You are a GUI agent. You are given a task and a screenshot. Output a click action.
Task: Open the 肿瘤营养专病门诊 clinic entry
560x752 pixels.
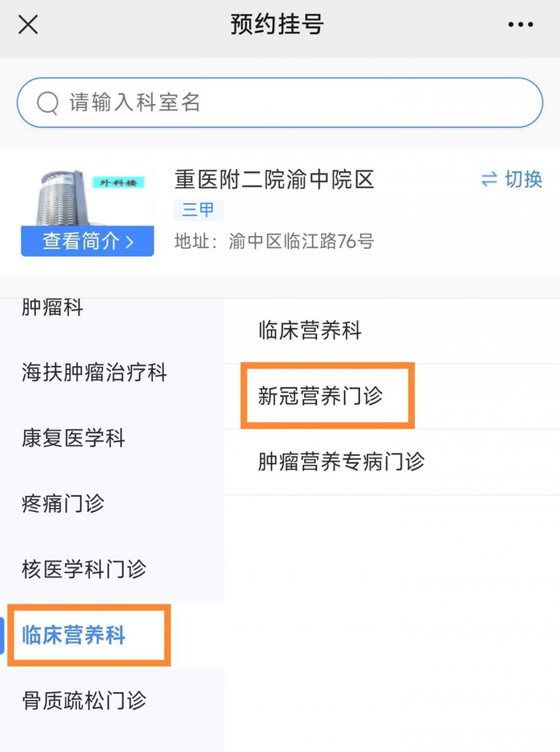tap(344, 461)
